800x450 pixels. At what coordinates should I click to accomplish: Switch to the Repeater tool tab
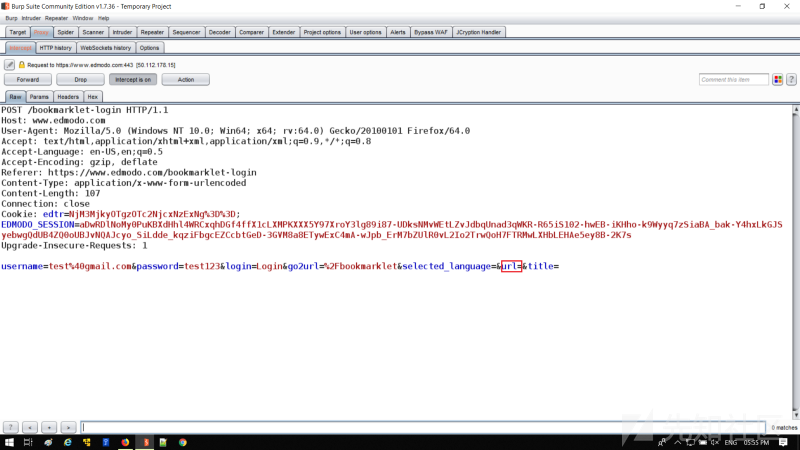tap(152, 32)
